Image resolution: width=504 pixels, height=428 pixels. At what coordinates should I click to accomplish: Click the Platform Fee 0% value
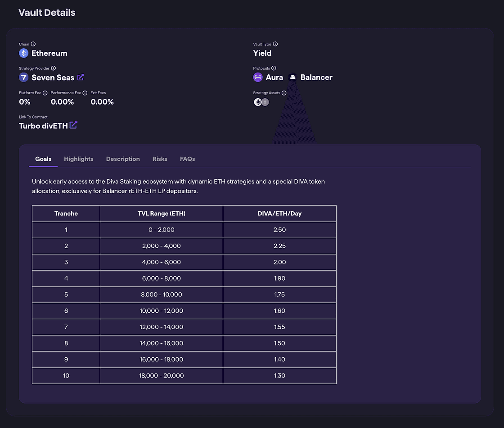(x=25, y=102)
